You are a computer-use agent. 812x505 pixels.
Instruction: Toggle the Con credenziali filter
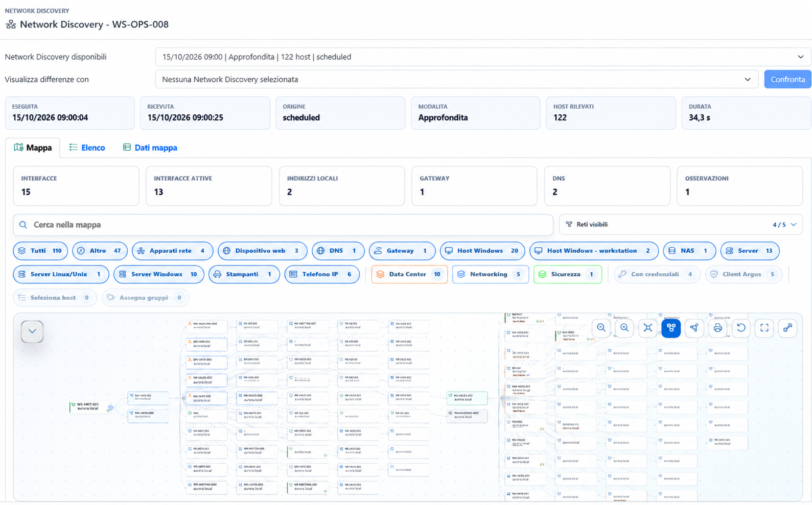coord(657,274)
